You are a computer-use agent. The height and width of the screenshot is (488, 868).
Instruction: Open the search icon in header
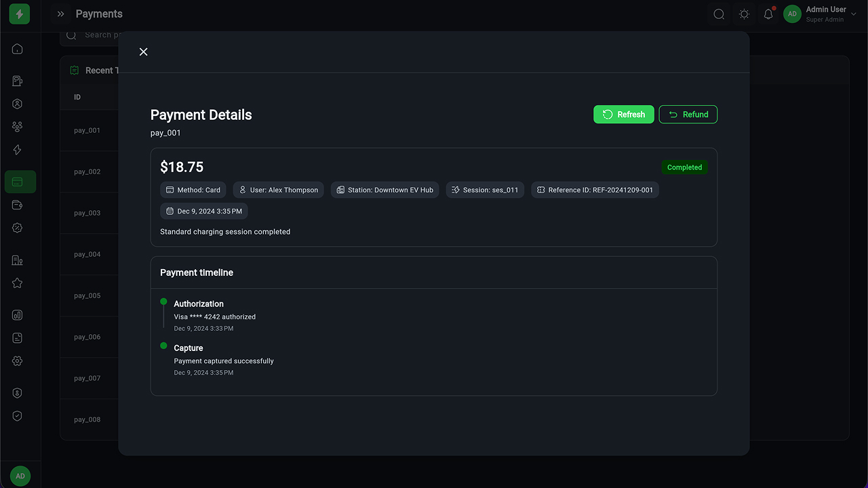pos(719,14)
